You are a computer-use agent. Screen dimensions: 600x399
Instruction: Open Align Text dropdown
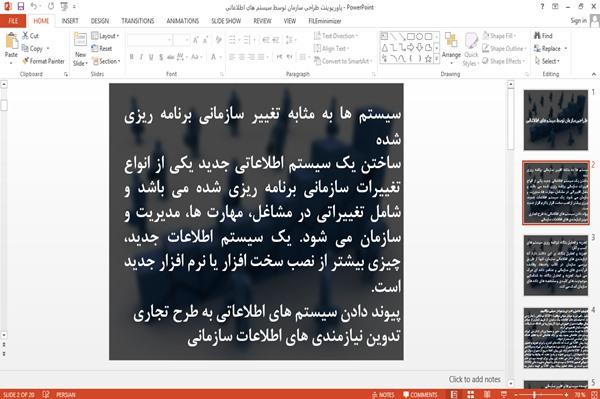(331, 49)
